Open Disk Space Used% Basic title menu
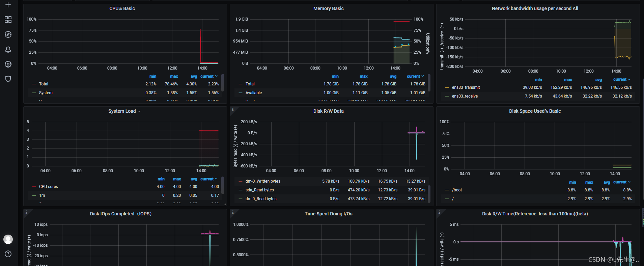This screenshot has height=266, width=644. pos(535,111)
